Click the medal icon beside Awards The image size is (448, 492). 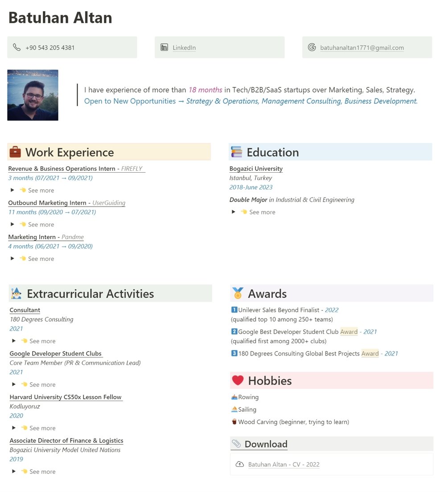click(238, 294)
